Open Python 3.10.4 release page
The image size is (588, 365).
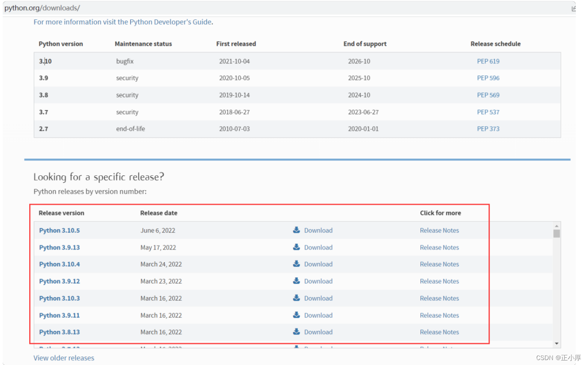(59, 264)
